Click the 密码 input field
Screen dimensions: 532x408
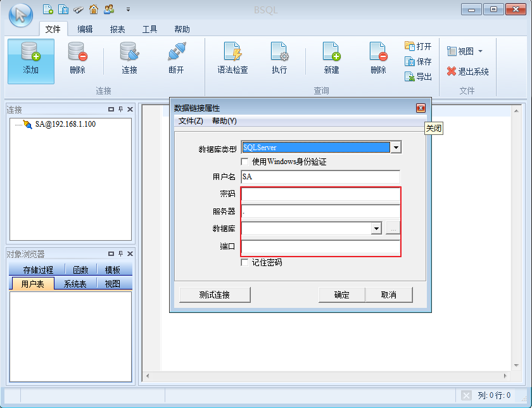(x=320, y=194)
